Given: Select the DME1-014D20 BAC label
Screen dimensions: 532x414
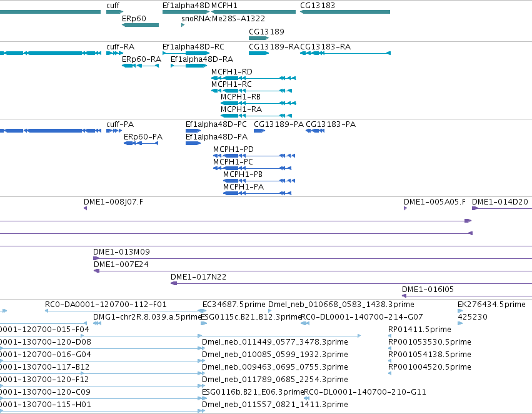Looking at the screenshot, I should pos(499,202).
